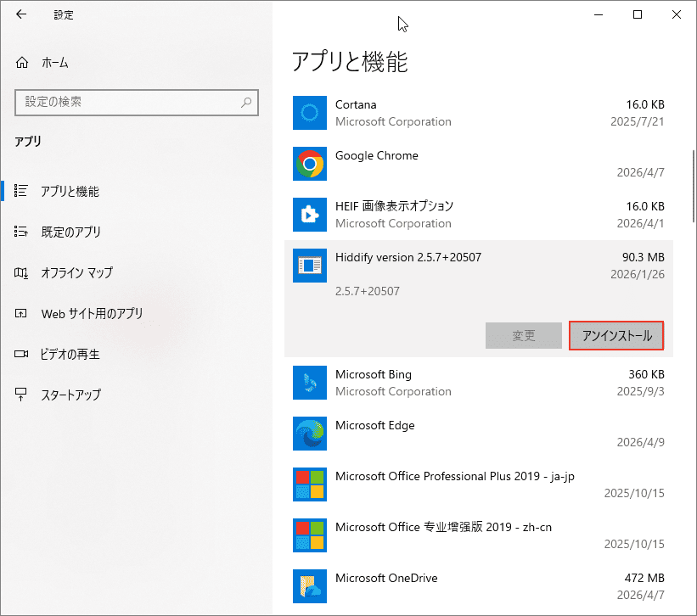Click the Hiddify app icon
This screenshot has height=616, width=697.
point(309,266)
